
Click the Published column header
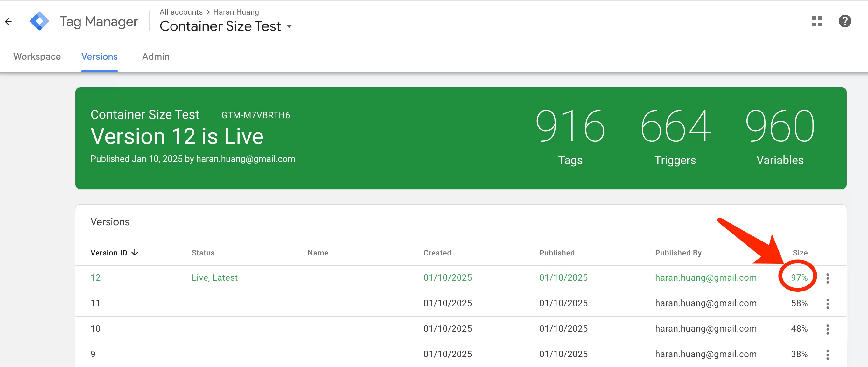pos(556,253)
